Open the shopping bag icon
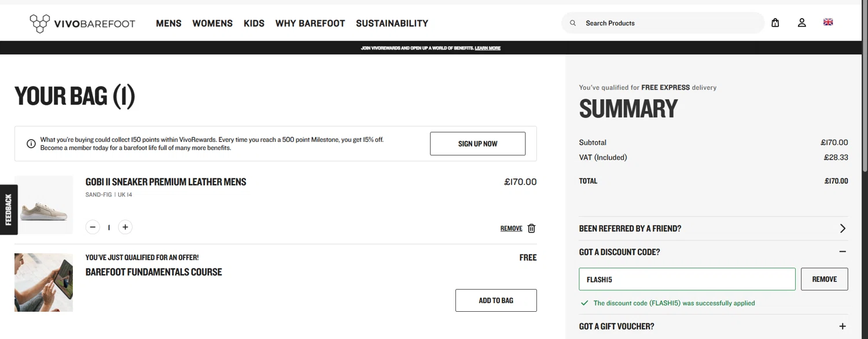Image resolution: width=868 pixels, height=339 pixels. (x=775, y=23)
